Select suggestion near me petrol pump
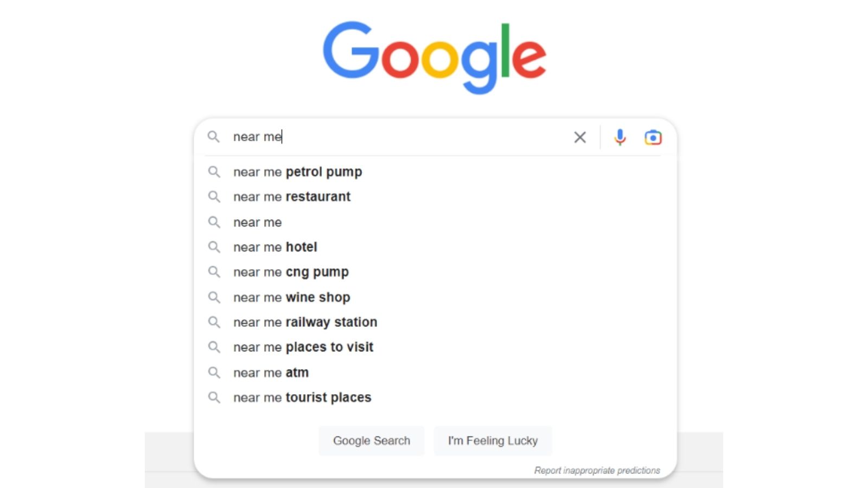 435,172
